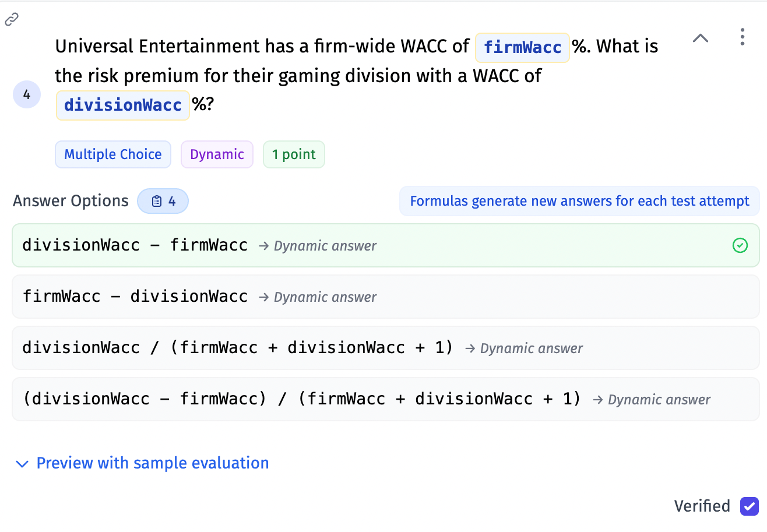Image resolution: width=767 pixels, height=532 pixels.
Task: Select answer divisionWacc / (firmWacc + divisionWacc + 1)
Action: (237, 348)
